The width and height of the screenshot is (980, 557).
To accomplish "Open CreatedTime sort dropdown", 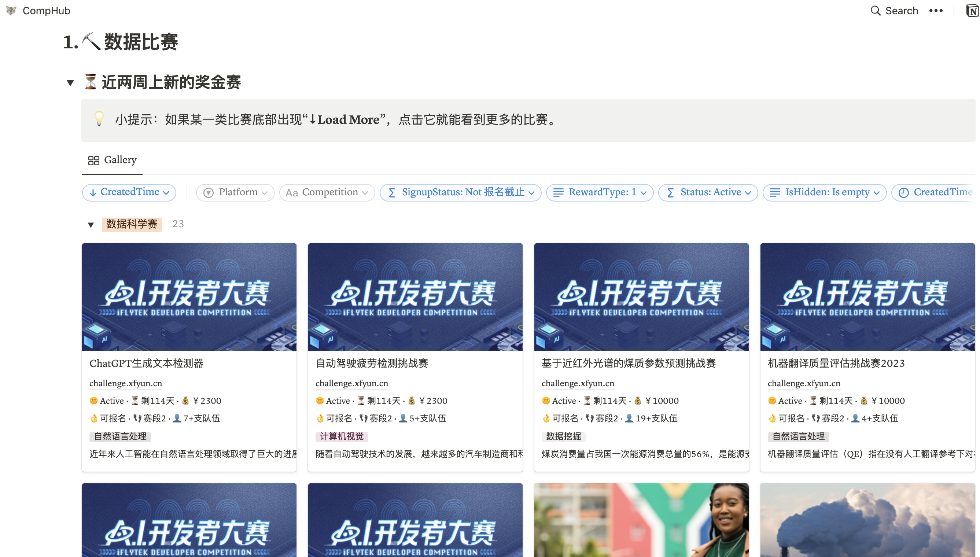I will point(129,192).
